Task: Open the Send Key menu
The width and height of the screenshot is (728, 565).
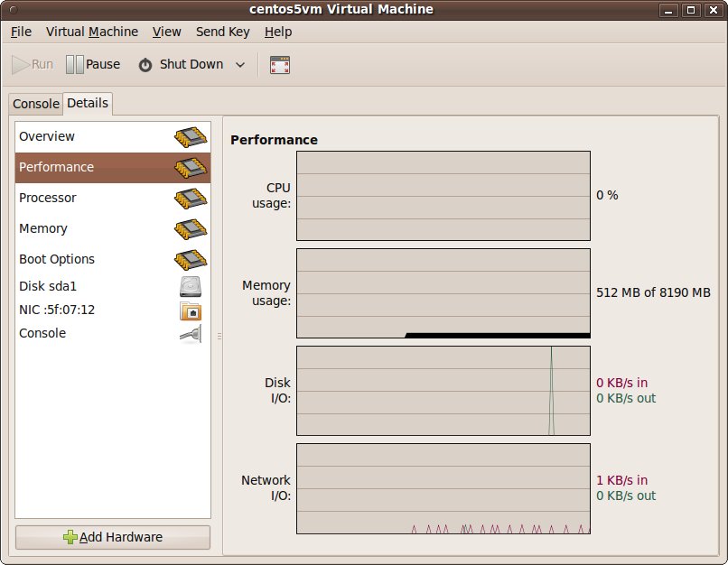Action: (223, 32)
